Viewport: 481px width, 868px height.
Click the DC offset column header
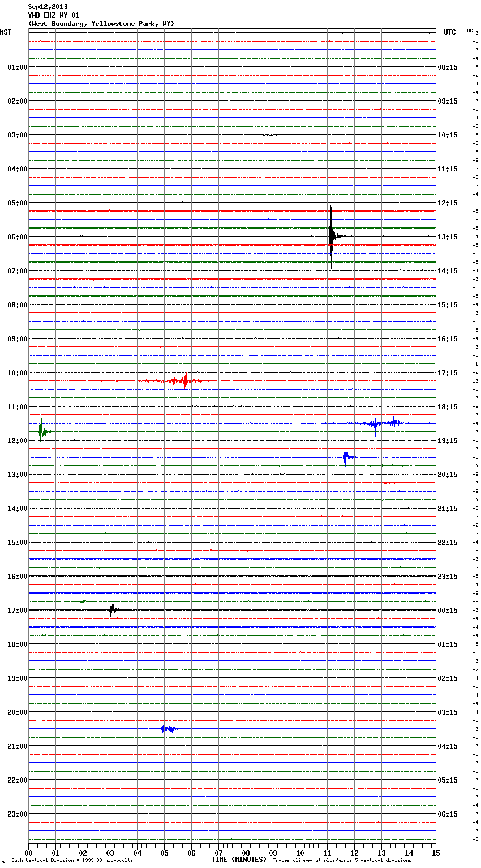(470, 31)
